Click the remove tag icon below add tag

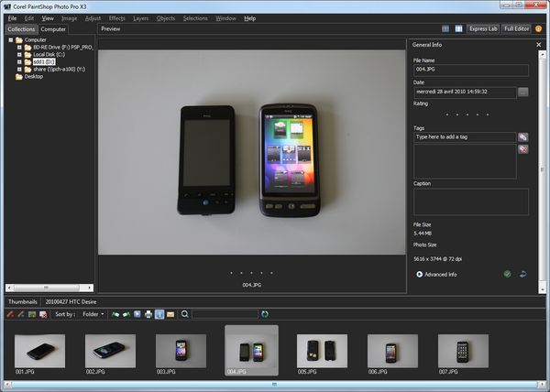click(523, 148)
